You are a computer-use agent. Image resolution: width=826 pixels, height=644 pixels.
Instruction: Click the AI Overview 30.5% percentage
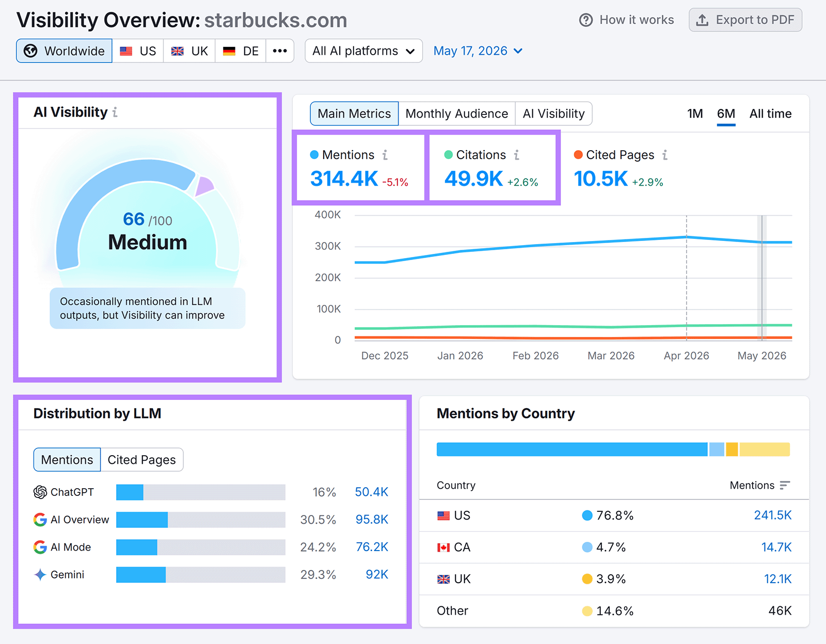pos(318,520)
